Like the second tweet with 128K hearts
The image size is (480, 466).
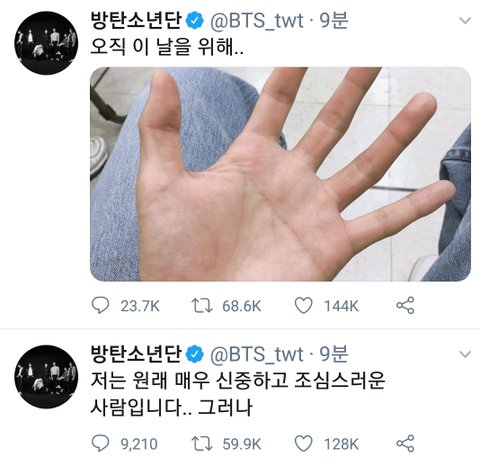coord(304,444)
